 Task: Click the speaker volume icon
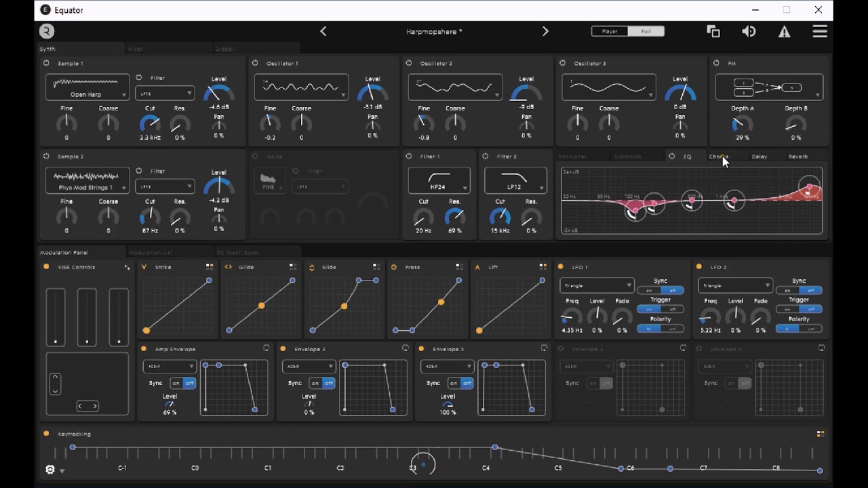749,31
